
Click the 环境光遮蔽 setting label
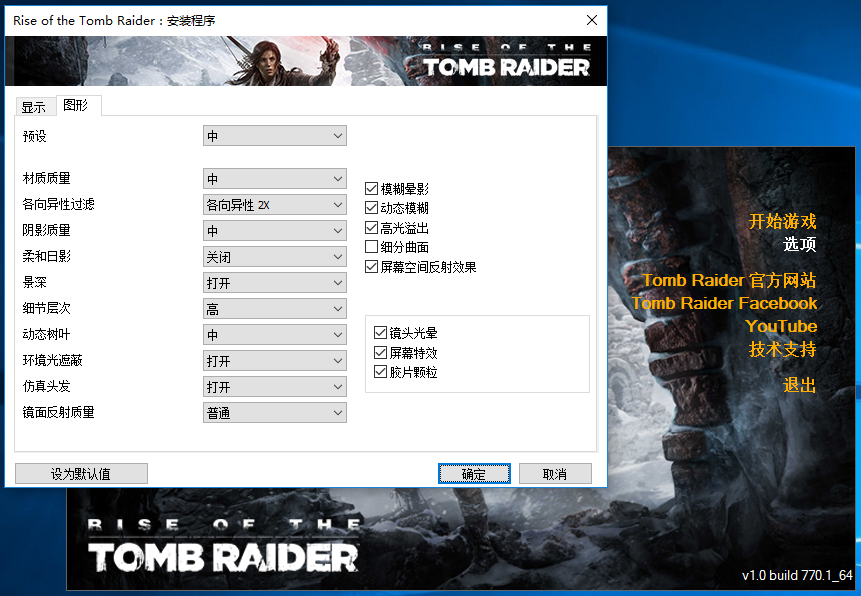click(x=52, y=360)
